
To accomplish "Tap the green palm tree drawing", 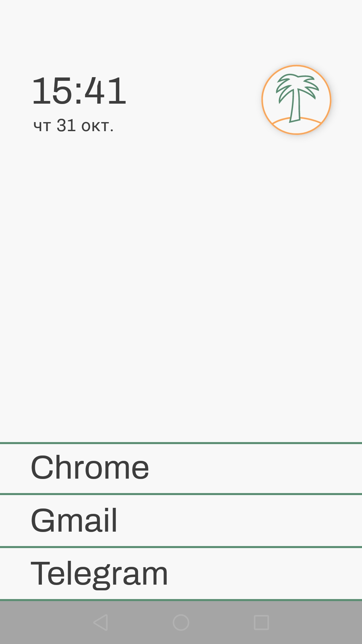I will click(296, 97).
